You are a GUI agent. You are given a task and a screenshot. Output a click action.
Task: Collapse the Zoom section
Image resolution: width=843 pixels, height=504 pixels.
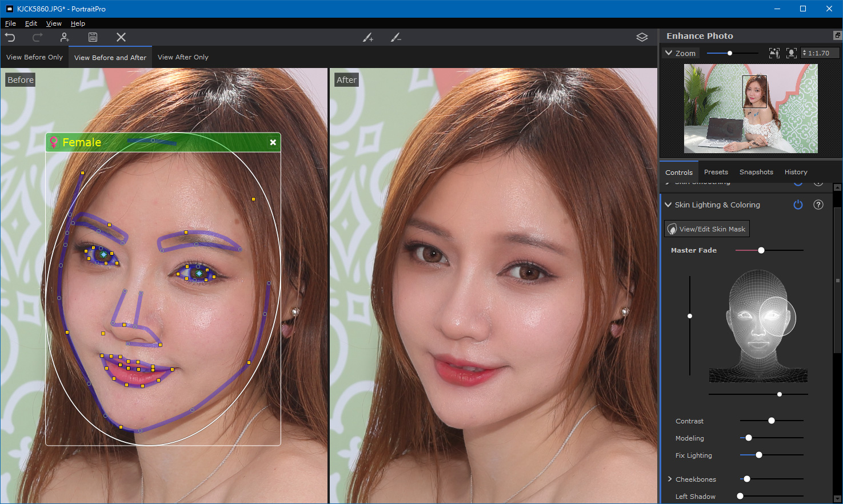pyautogui.click(x=669, y=53)
